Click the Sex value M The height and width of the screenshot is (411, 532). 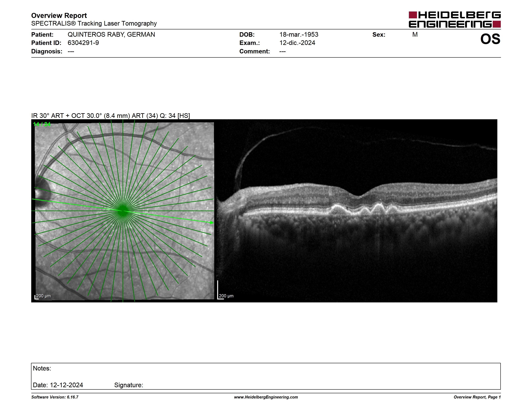[x=415, y=35]
